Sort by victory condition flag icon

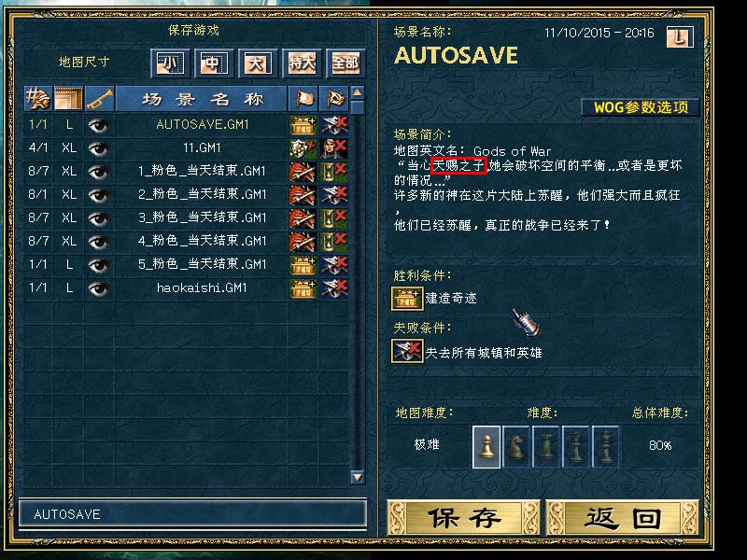[x=303, y=99]
